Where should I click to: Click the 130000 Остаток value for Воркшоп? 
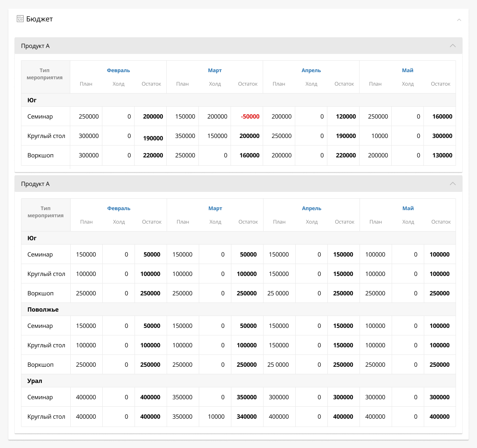[442, 155]
